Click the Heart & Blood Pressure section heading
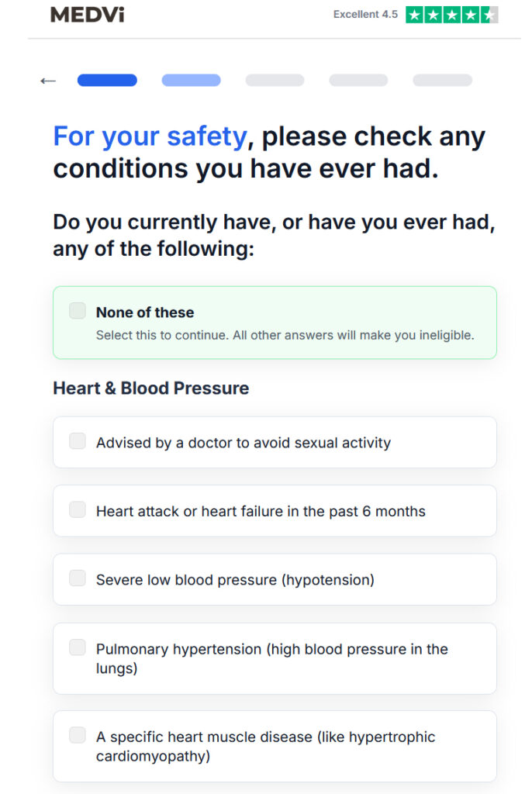The image size is (532, 794). [x=151, y=388]
